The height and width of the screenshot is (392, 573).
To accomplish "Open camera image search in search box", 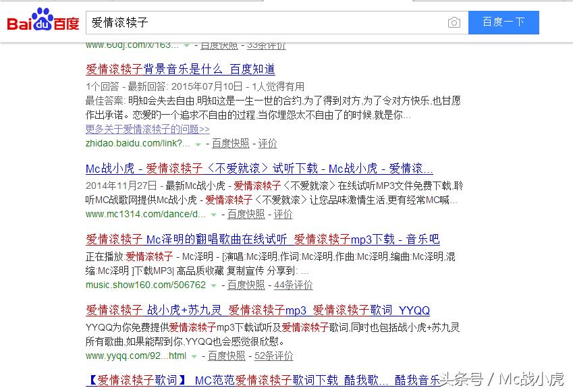I will (454, 23).
